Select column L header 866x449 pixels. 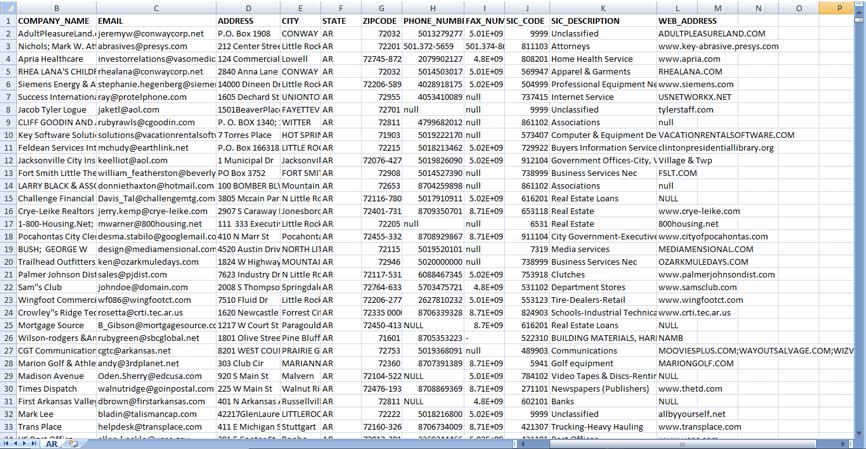click(677, 8)
